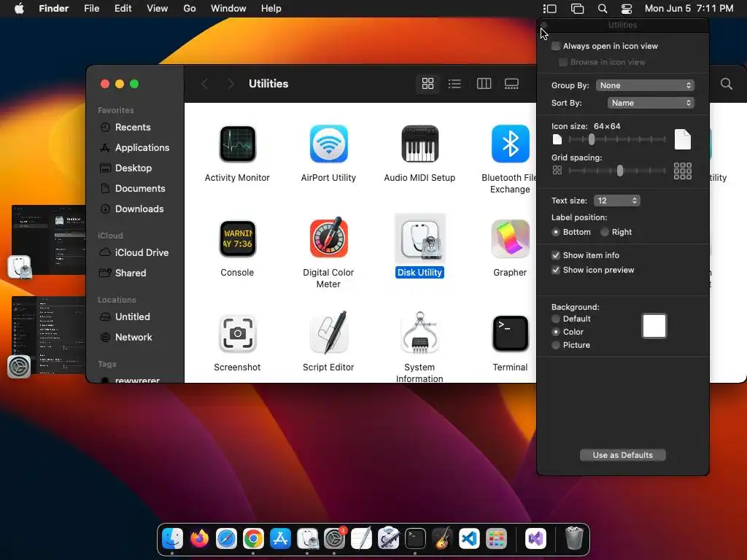Select Picture background option
The height and width of the screenshot is (560, 747).
pos(555,345)
